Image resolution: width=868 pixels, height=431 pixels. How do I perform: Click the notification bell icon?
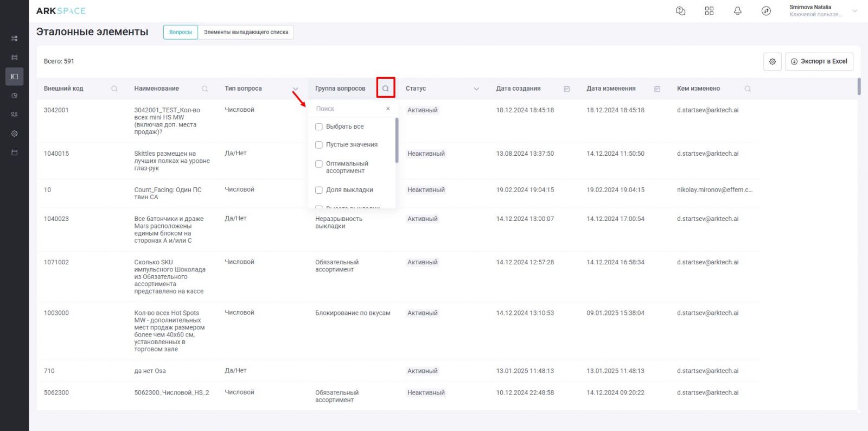tap(737, 11)
